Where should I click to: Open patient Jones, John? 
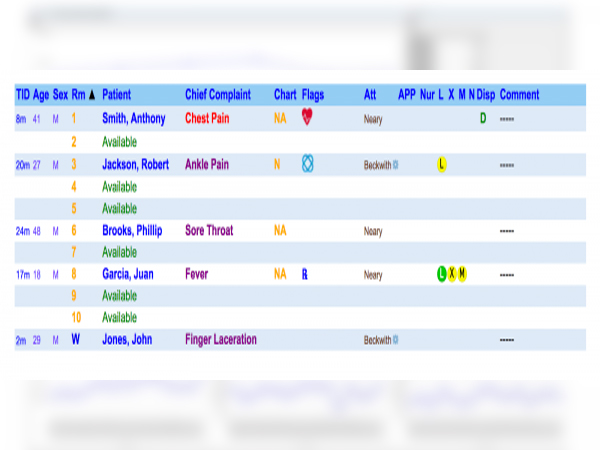pos(127,339)
